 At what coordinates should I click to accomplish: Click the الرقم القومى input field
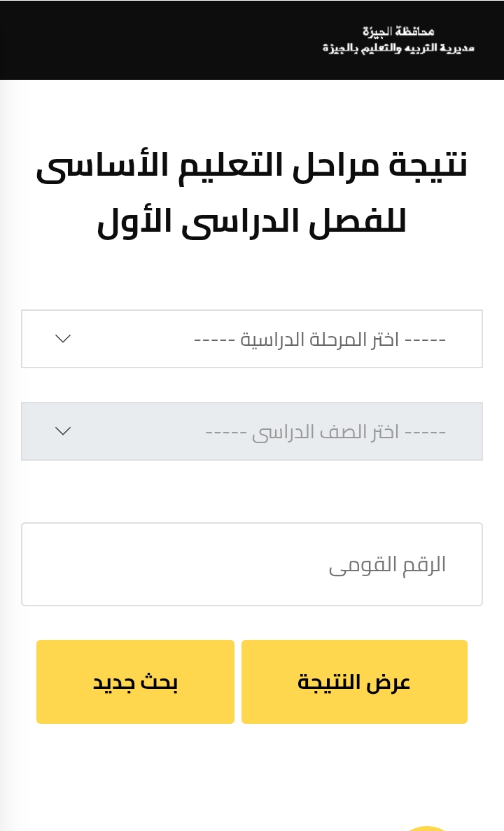(252, 564)
